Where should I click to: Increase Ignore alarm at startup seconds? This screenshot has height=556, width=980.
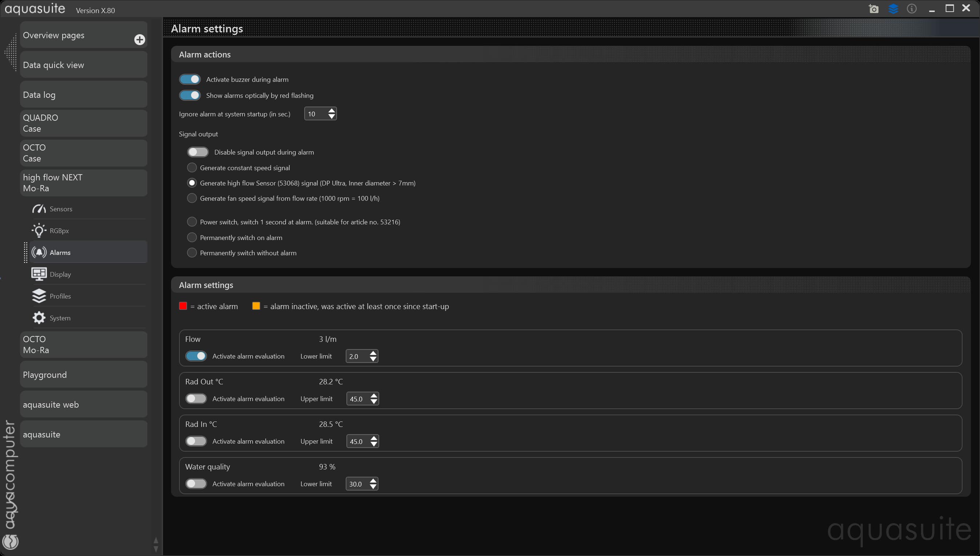click(x=332, y=111)
